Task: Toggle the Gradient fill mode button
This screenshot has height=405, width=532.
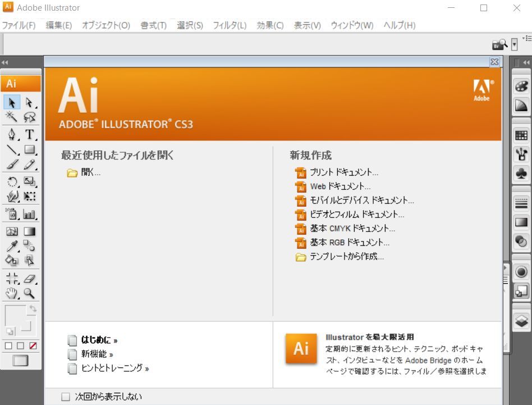Action: click(20, 345)
